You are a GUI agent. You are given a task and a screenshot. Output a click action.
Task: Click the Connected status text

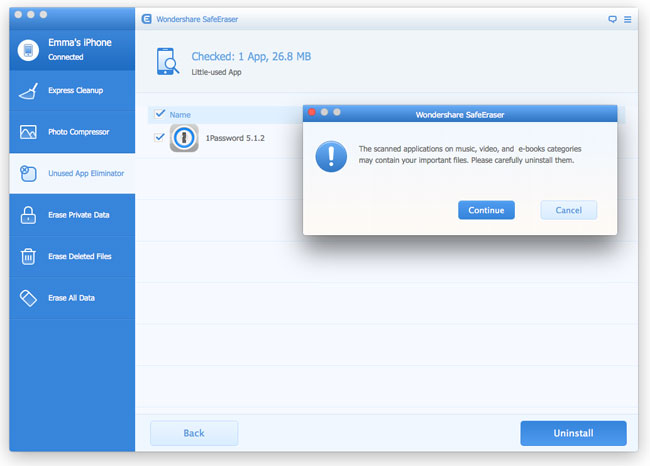[65, 57]
